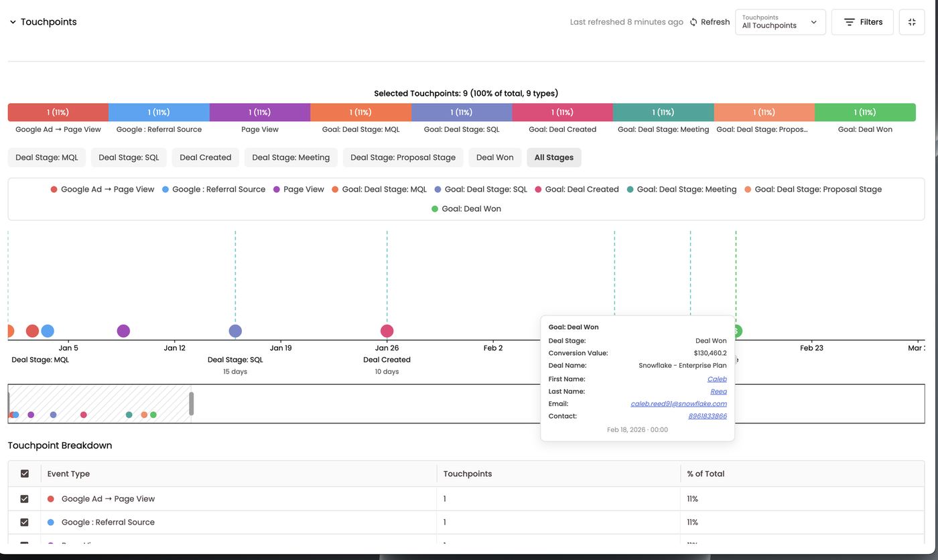Uncheck the Google Ad → Page View row checkbox

point(25,499)
